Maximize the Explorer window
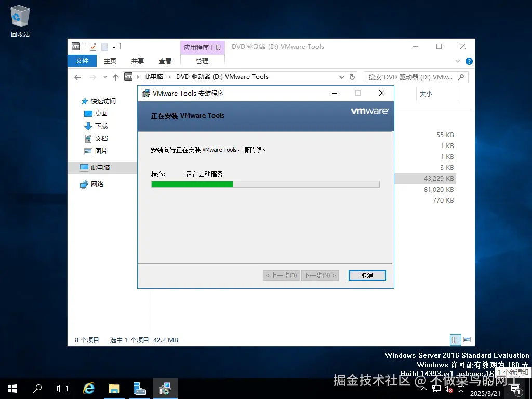Screen dimensions: 532x399 439,46
